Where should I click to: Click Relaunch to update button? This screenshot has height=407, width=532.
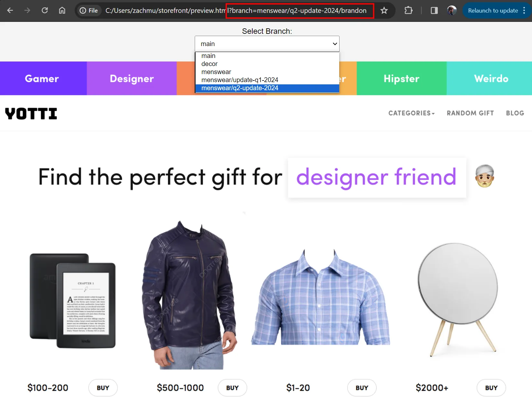pos(493,10)
